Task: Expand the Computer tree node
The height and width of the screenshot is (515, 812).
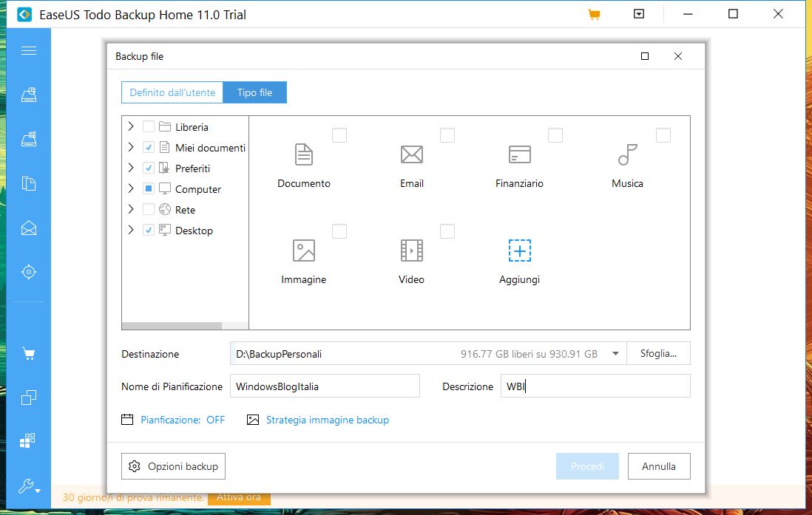Action: click(130, 188)
